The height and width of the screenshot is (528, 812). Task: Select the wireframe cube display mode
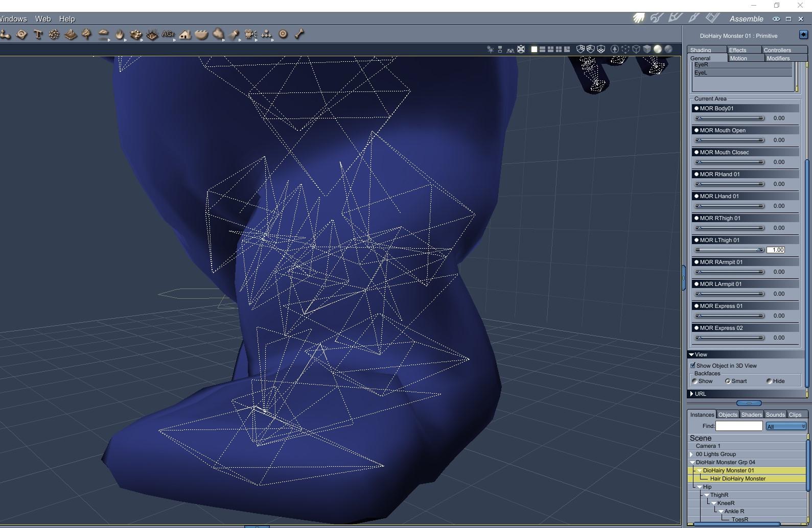tap(636, 49)
